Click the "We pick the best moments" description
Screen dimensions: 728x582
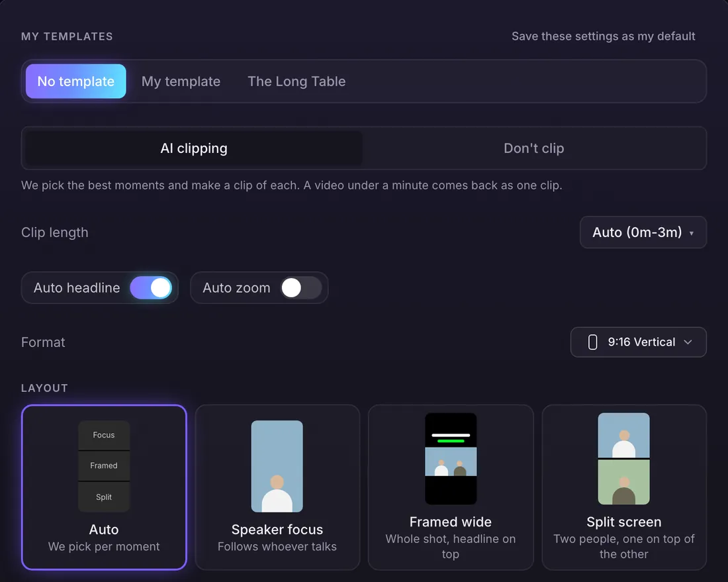292,185
